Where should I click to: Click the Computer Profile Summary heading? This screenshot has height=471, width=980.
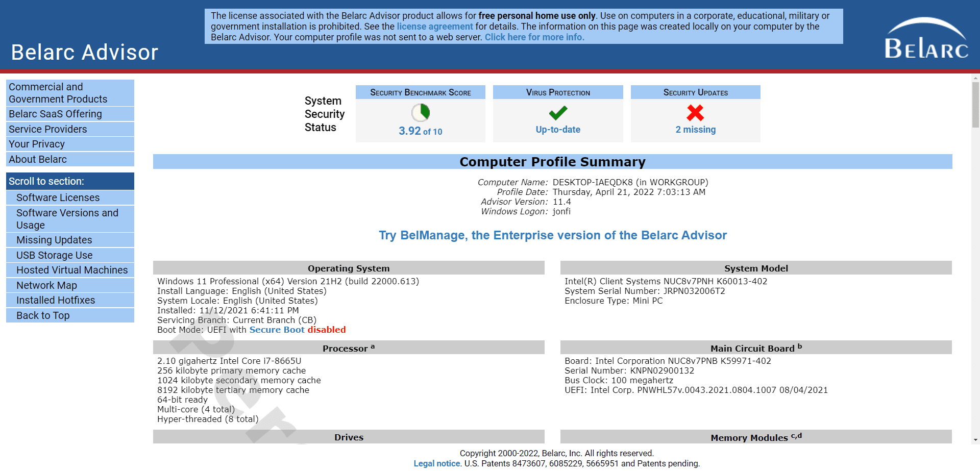click(x=553, y=162)
